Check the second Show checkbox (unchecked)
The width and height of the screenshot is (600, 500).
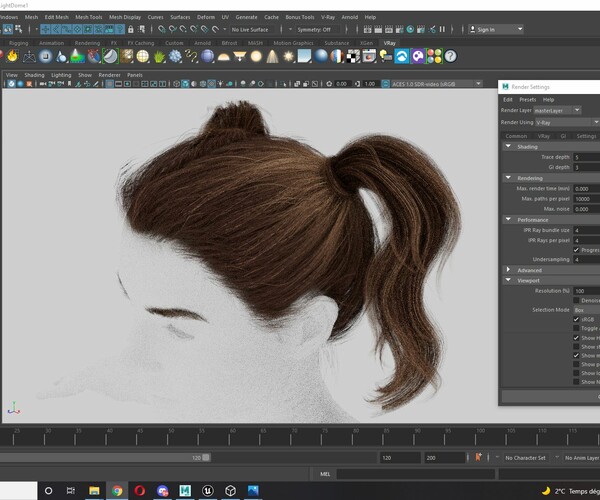tap(576, 347)
